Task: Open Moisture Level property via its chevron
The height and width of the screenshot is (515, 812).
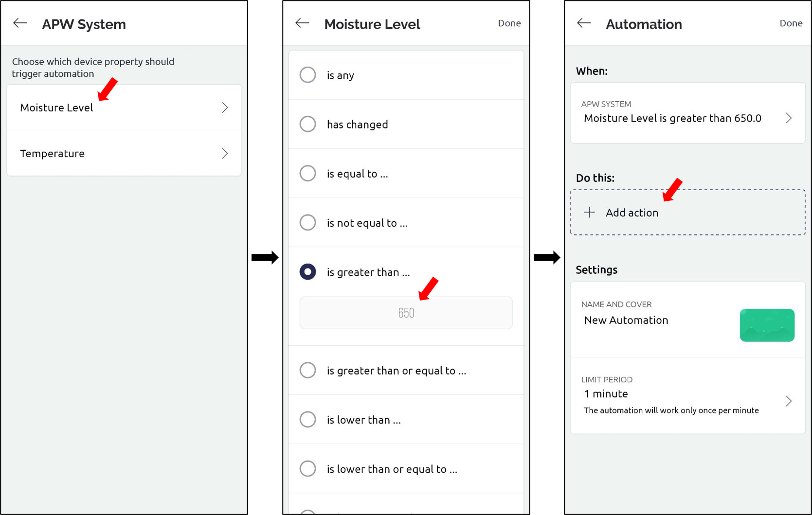Action: pyautogui.click(x=225, y=107)
